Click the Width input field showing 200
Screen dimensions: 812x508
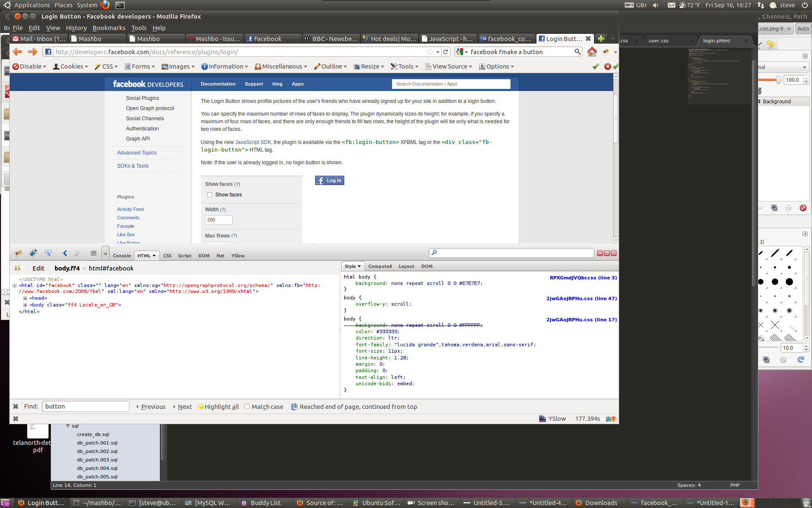(x=219, y=220)
